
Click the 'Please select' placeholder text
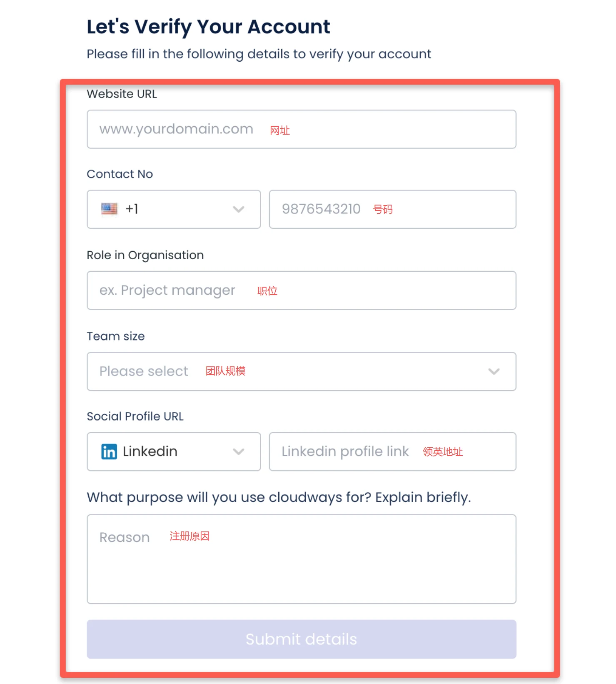(144, 371)
